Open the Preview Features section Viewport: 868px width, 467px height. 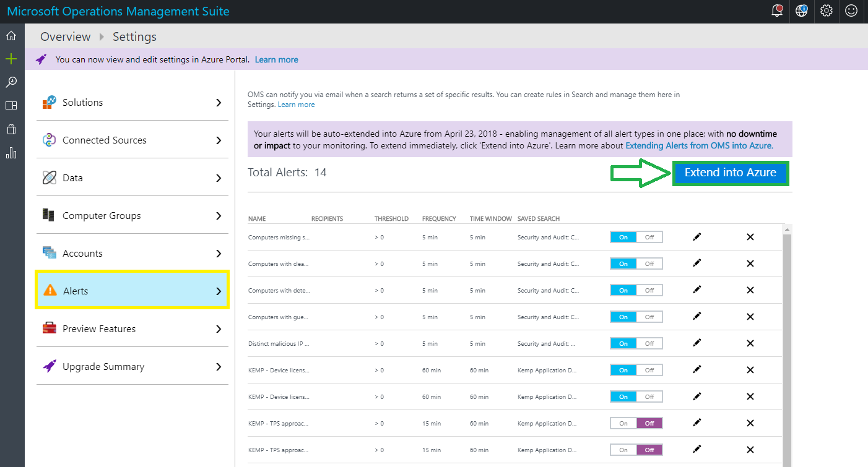tap(132, 329)
